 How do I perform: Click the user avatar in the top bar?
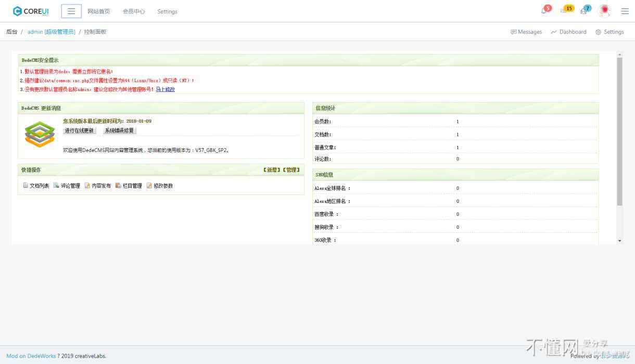[x=604, y=10]
